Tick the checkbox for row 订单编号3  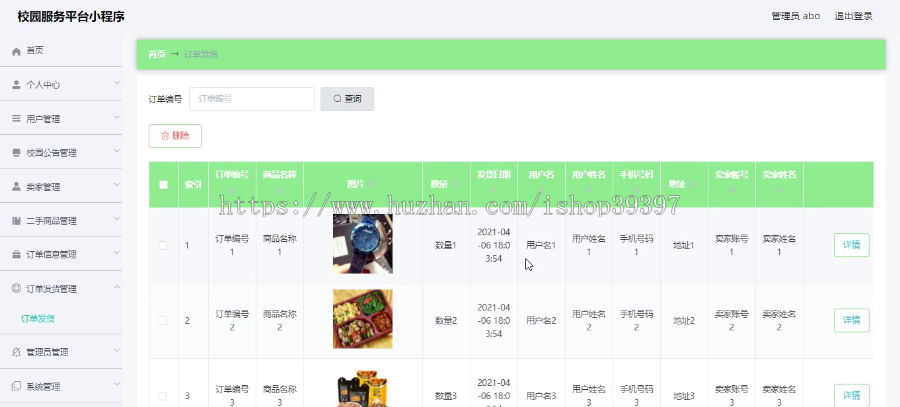(x=162, y=396)
